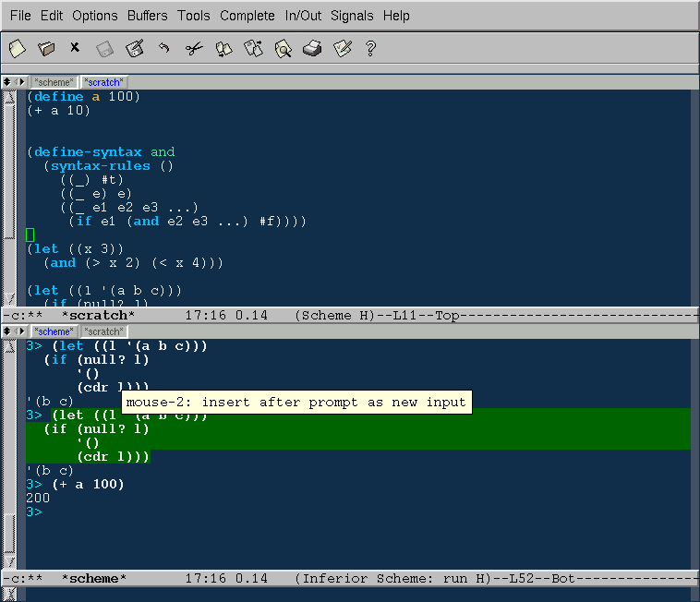
Task: Click the save-as disk with pencil icon
Action: (x=135, y=48)
